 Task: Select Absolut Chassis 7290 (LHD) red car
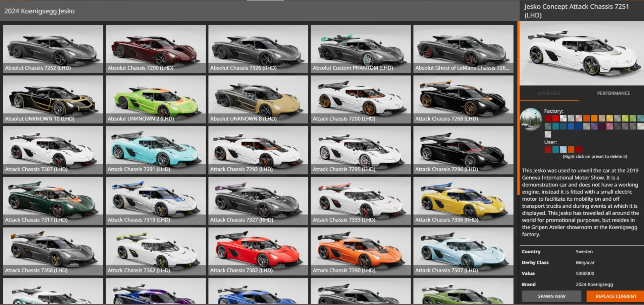click(156, 49)
